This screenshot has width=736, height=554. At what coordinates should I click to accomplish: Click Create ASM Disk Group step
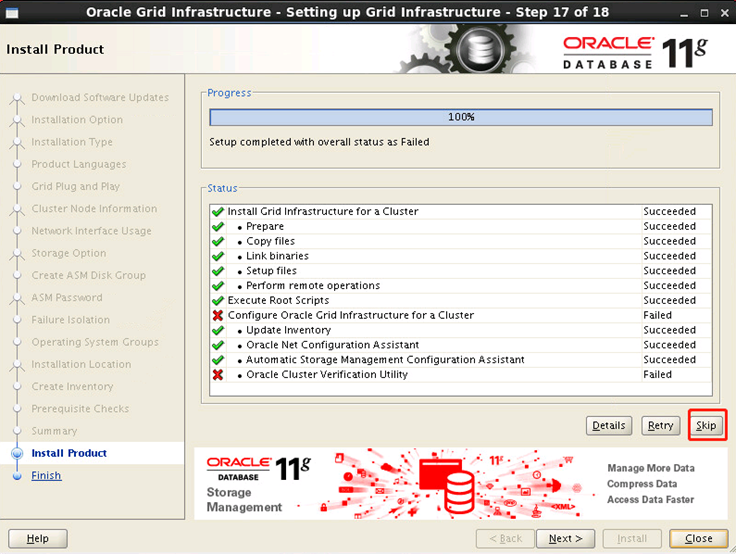(x=89, y=276)
